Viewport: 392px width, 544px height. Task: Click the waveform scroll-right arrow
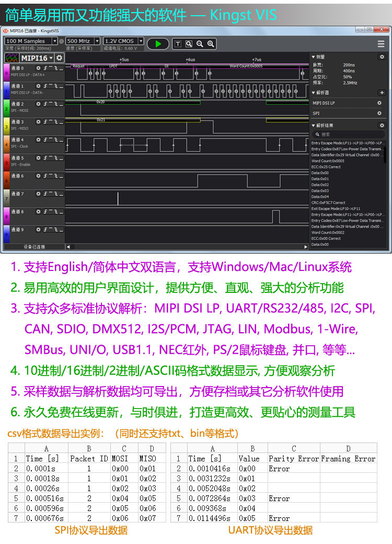click(305, 247)
